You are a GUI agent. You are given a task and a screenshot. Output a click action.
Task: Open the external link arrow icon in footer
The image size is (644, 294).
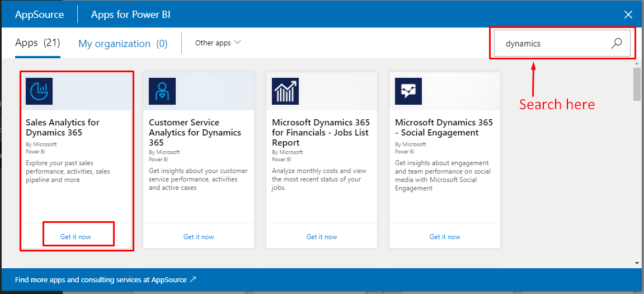pyautogui.click(x=192, y=279)
